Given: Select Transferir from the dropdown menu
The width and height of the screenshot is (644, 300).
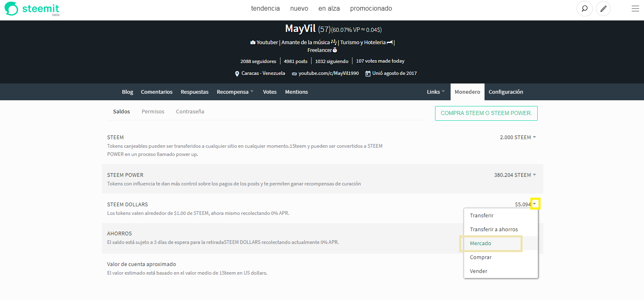Looking at the screenshot, I should (482, 216).
